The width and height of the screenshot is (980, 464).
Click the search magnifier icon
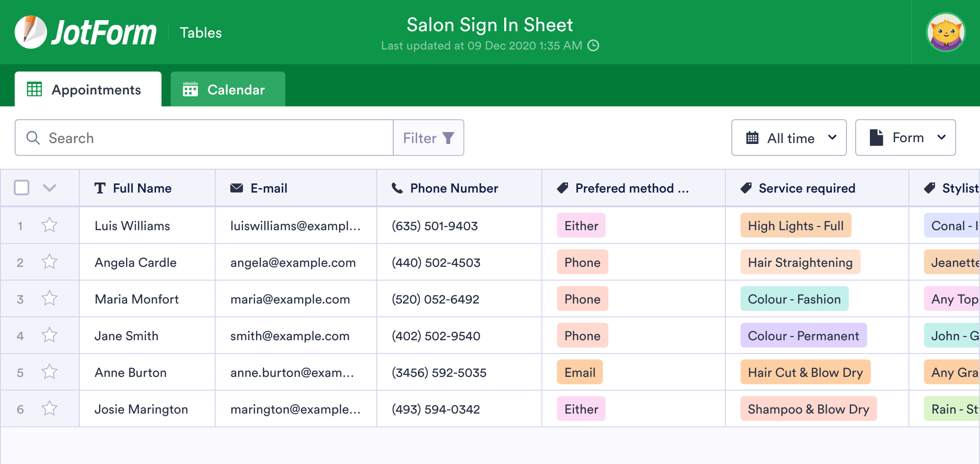[x=33, y=138]
